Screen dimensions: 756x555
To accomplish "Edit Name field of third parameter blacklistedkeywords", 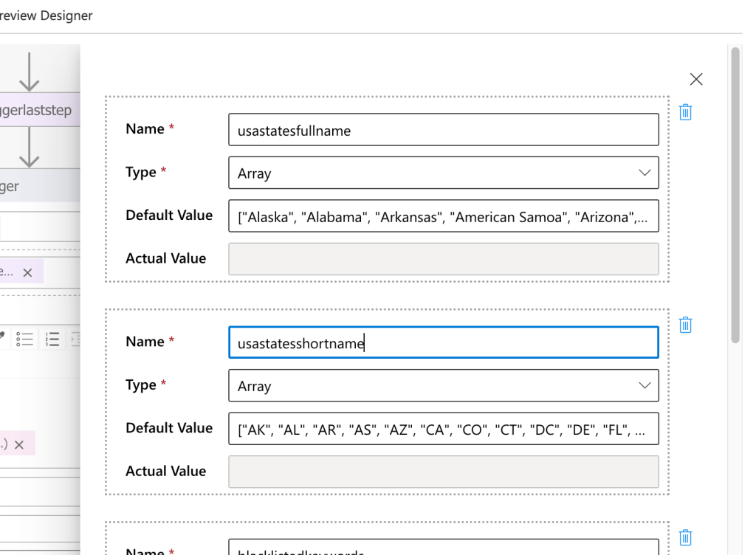I will tap(444, 548).
